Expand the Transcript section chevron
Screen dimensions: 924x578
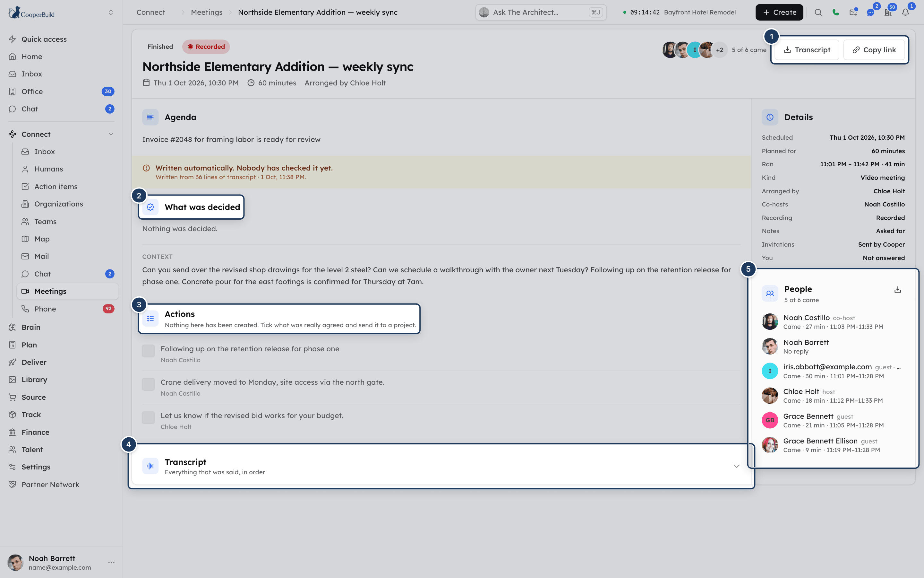736,466
